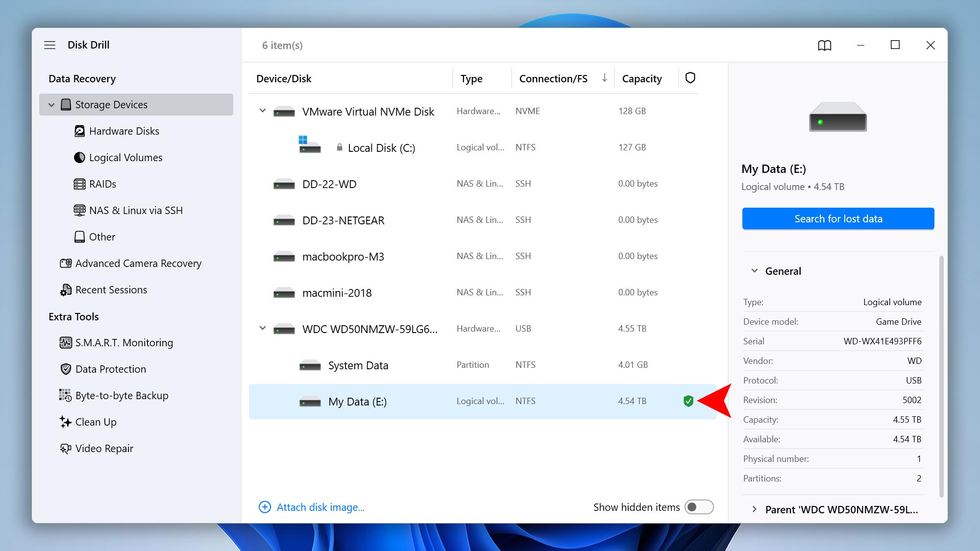Viewport: 980px width, 551px height.
Task: Select the macmini-2018 device
Action: 337,293
